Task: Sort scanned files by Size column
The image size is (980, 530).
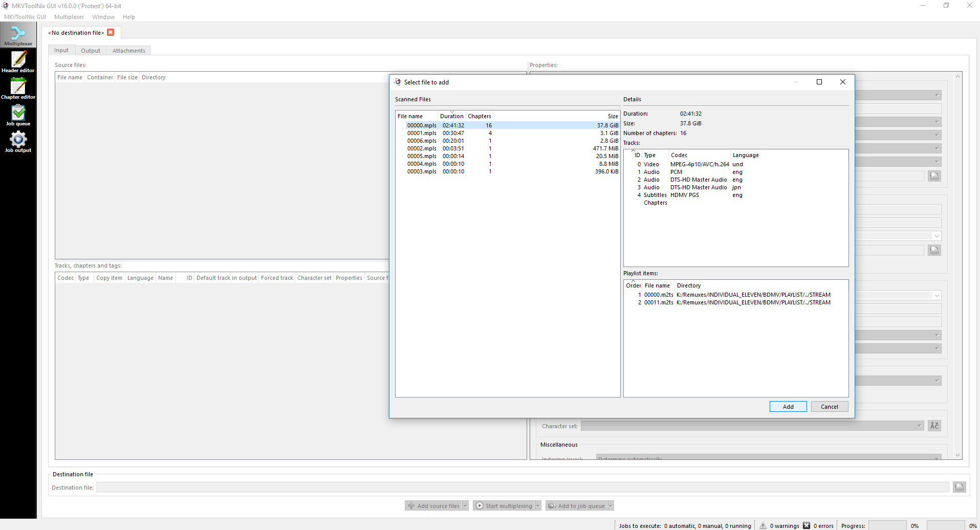Action: coord(556,116)
